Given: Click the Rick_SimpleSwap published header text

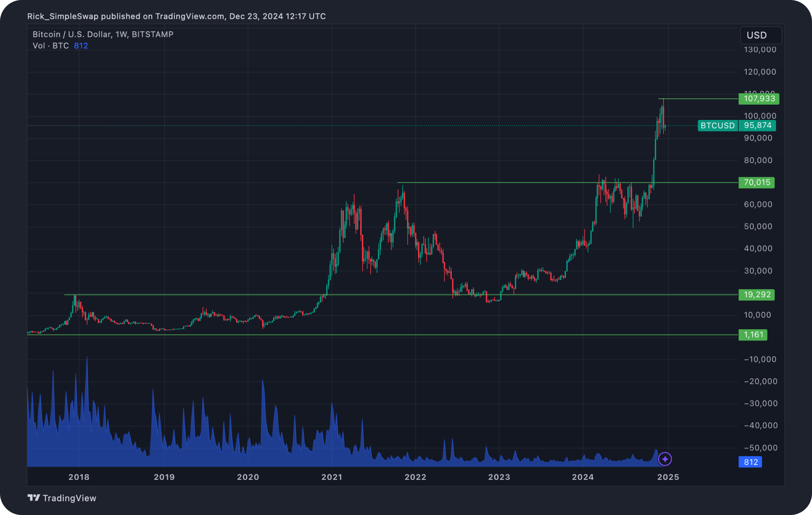Looking at the screenshot, I should [x=177, y=16].
